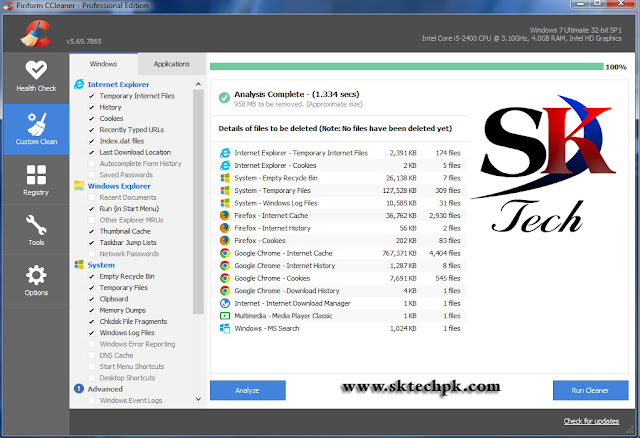
Task: Click Chrome icon for Internet History result
Action: coord(225,266)
